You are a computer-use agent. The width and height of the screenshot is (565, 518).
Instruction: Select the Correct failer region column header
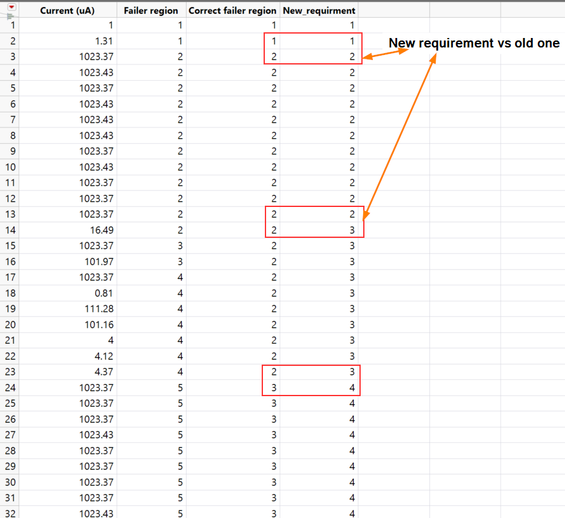point(232,11)
